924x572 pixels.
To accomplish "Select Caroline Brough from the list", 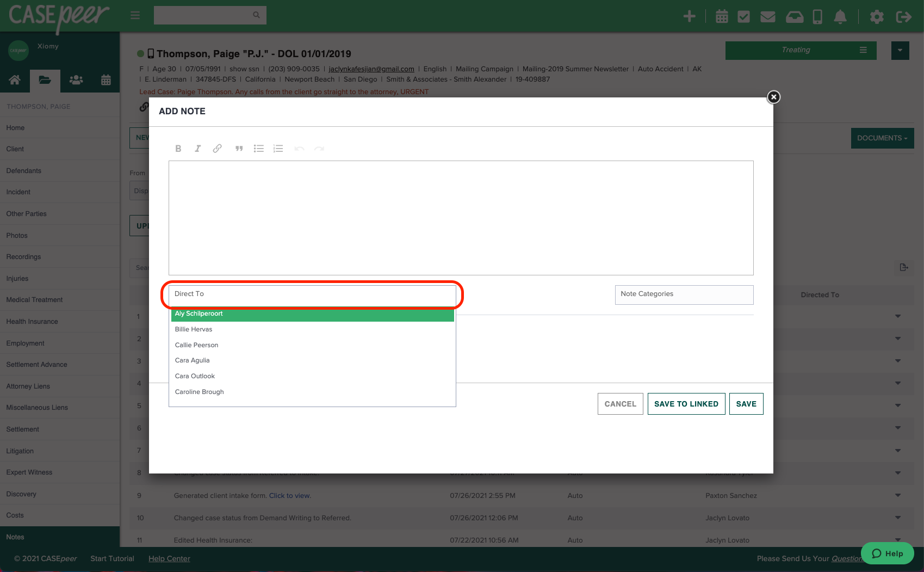I will 312,392.
